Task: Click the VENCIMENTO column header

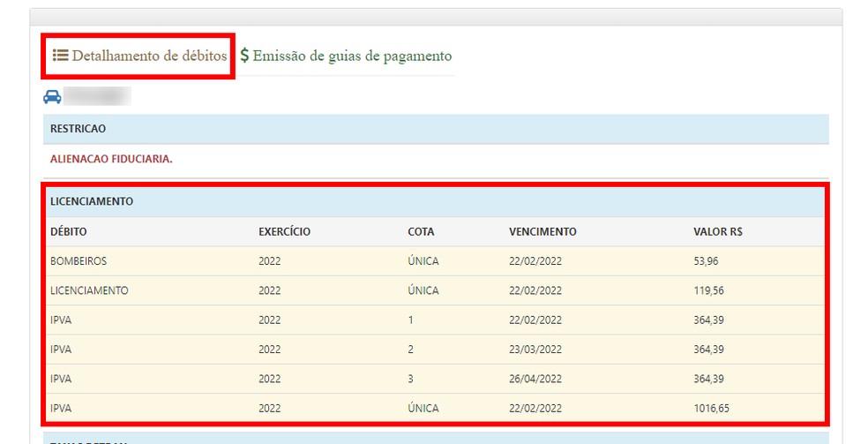Action: pos(542,231)
